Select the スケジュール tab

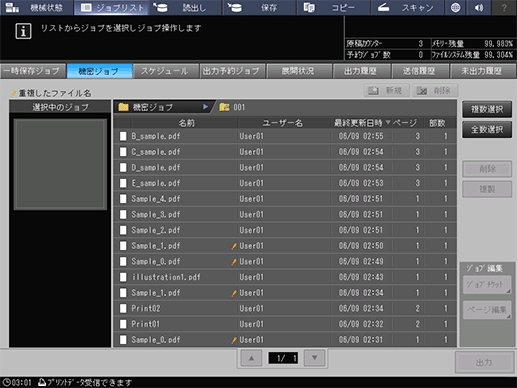click(166, 71)
